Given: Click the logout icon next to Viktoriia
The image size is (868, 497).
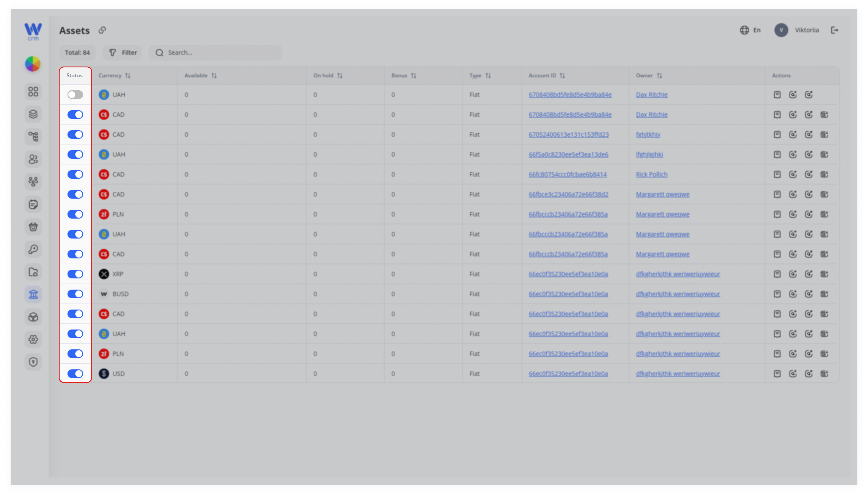Looking at the screenshot, I should [834, 30].
